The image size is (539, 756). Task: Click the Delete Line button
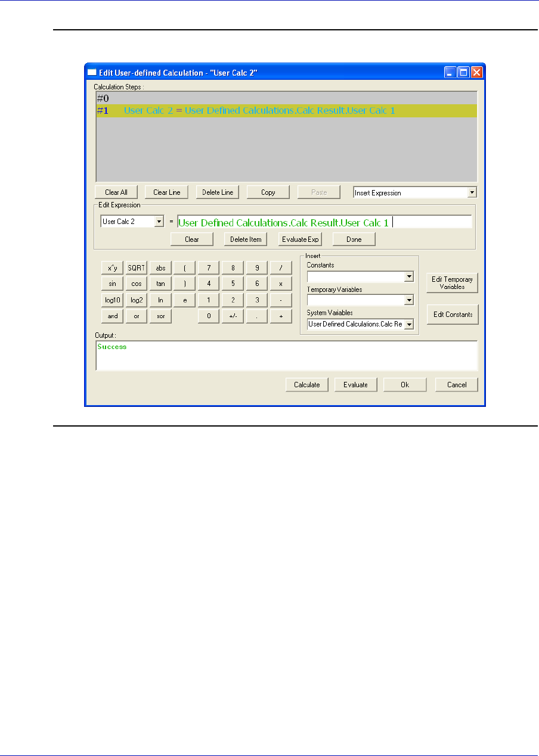point(218,192)
